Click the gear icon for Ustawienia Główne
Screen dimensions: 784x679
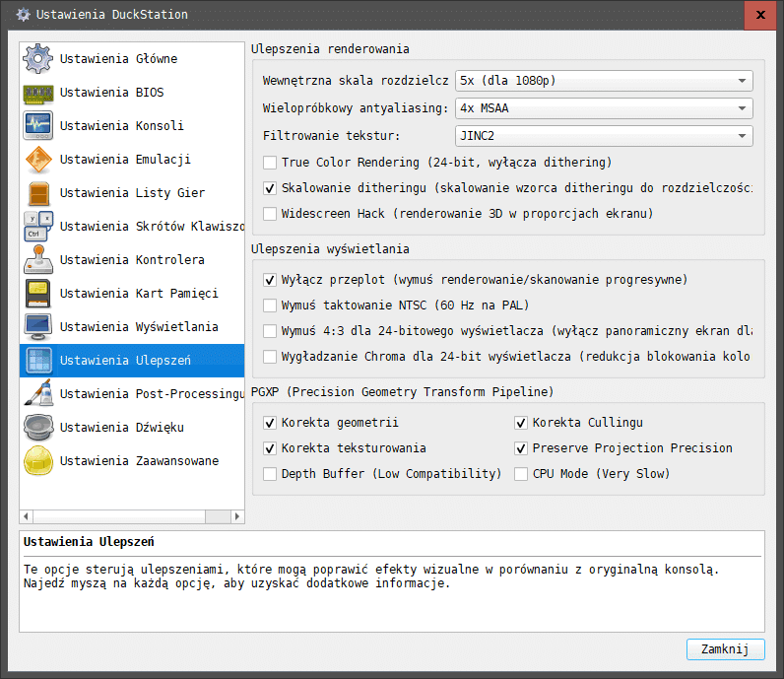38,58
